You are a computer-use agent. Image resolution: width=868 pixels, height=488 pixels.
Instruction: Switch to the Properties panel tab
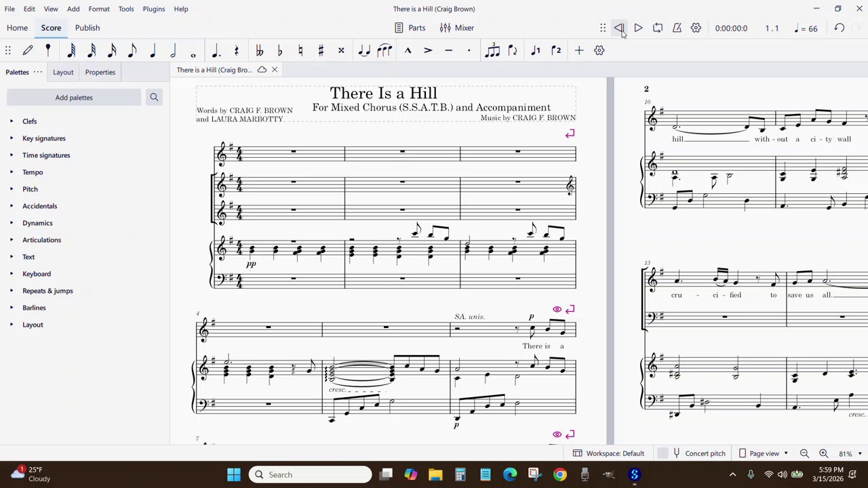(100, 72)
